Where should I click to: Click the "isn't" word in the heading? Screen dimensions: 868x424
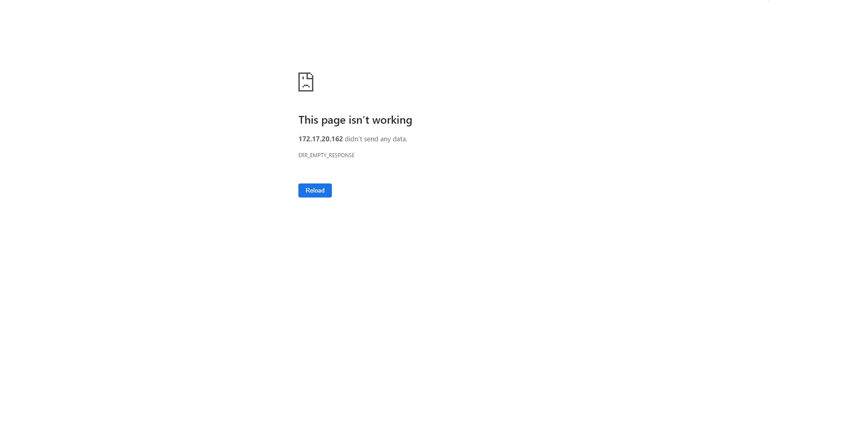coord(359,120)
